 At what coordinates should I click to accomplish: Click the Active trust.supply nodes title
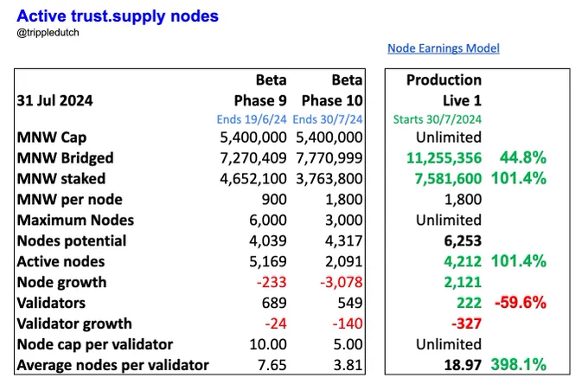[118, 16]
